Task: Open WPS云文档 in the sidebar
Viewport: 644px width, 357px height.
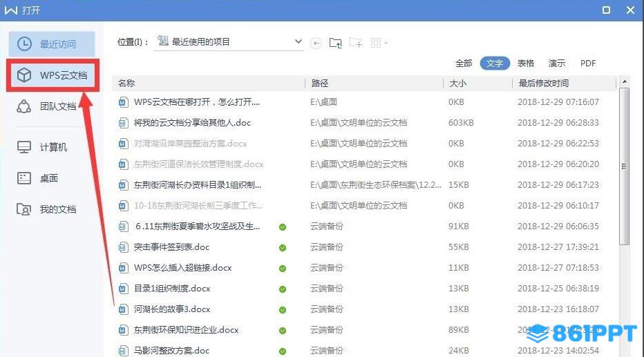Action: click(53, 75)
